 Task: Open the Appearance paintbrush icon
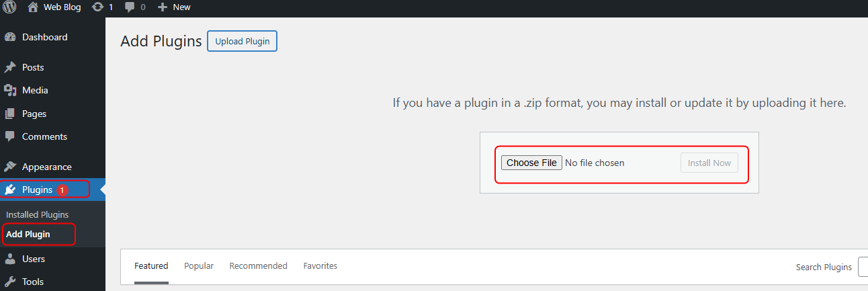point(10,167)
